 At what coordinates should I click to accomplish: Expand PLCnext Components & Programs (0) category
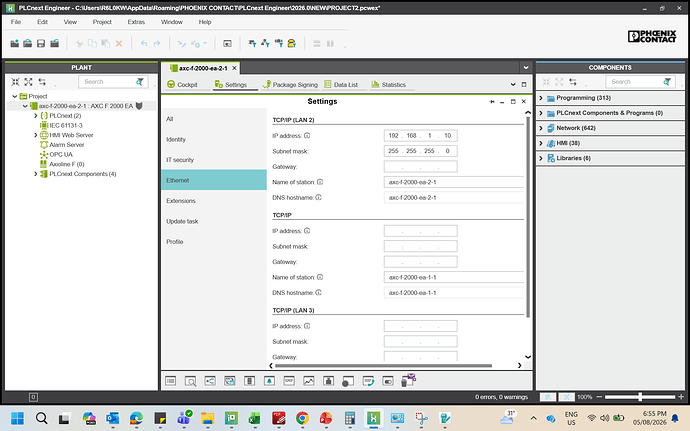tap(541, 113)
